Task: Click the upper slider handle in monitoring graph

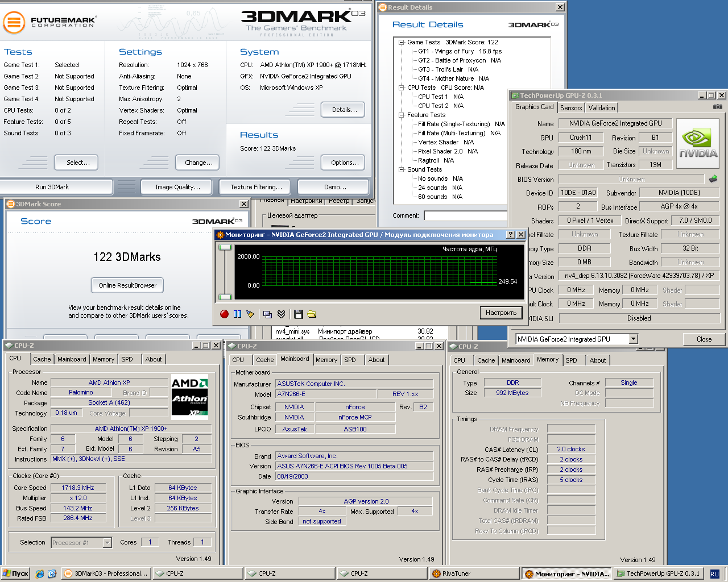Action: [x=225, y=247]
